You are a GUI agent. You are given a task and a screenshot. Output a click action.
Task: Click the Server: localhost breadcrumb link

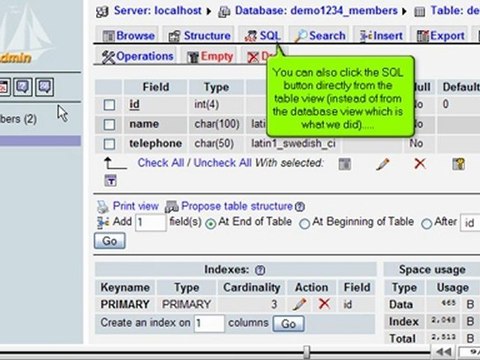click(x=158, y=10)
